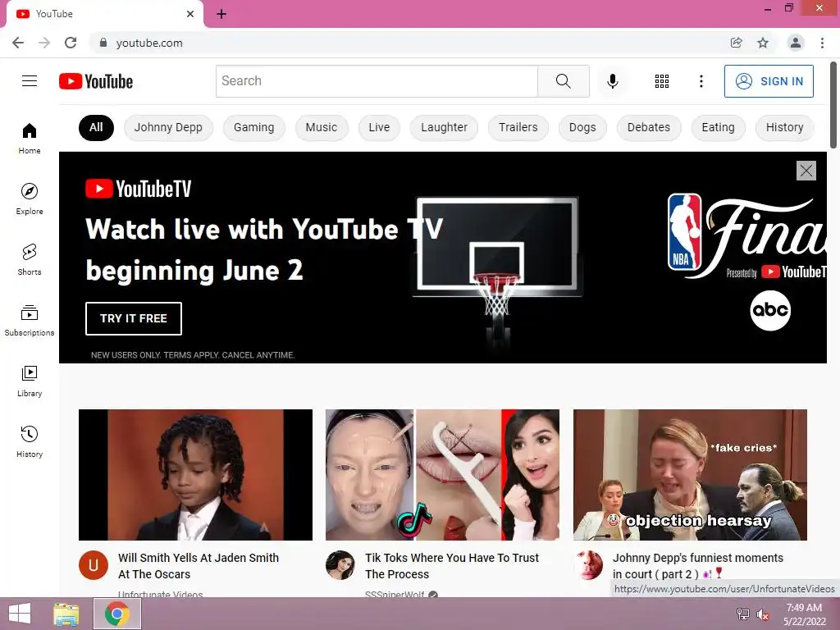The width and height of the screenshot is (840, 630).
Task: Click the browser forward arrow
Action: [x=44, y=43]
